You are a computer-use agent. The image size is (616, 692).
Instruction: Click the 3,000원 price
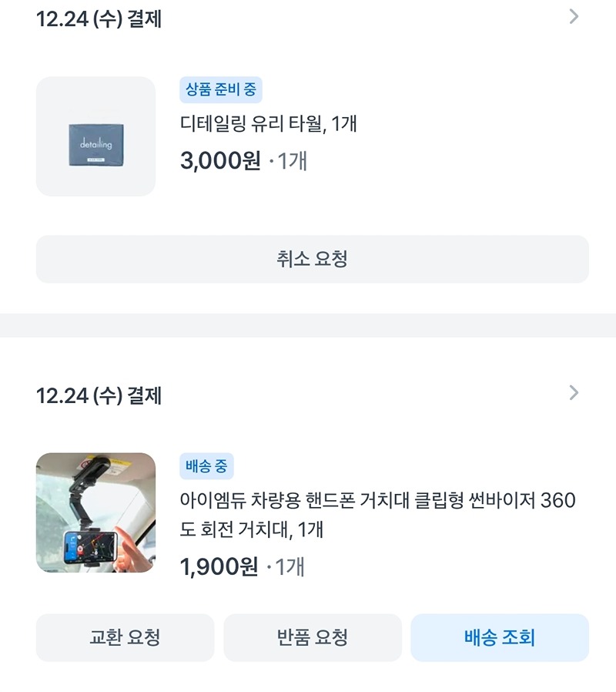click(220, 160)
